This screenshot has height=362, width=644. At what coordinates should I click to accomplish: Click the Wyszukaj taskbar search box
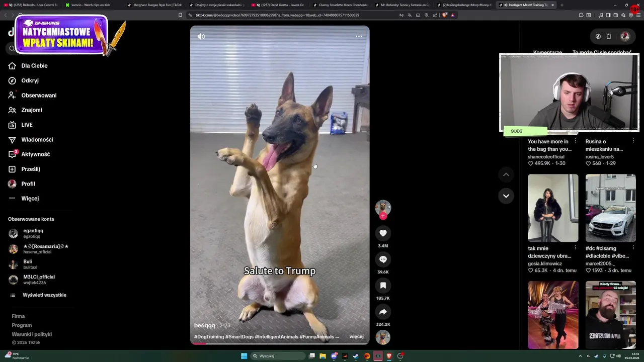coord(278,356)
